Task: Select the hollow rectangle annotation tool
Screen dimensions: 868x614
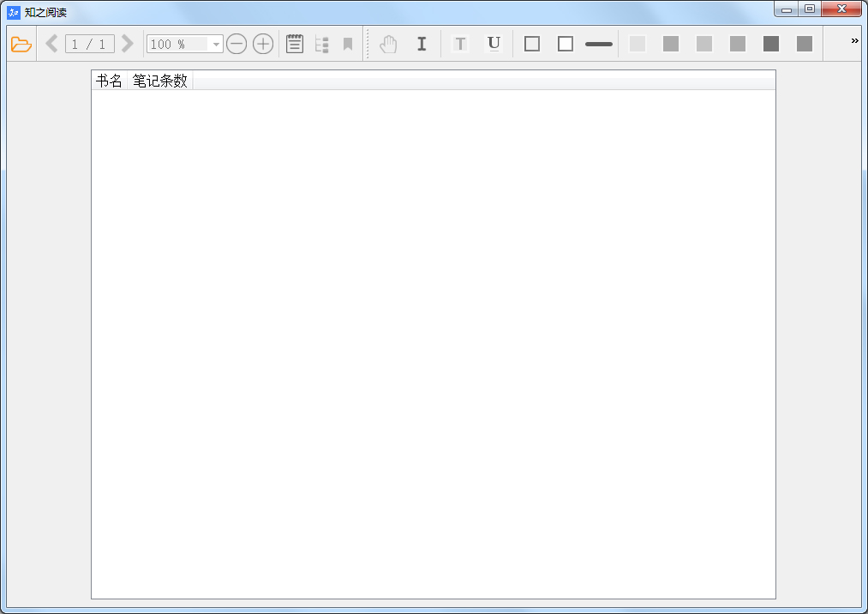Action: (x=531, y=44)
